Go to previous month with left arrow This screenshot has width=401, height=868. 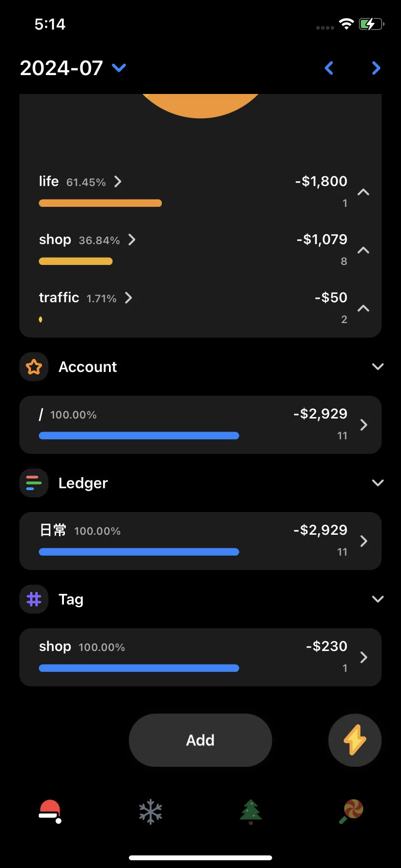(x=329, y=68)
